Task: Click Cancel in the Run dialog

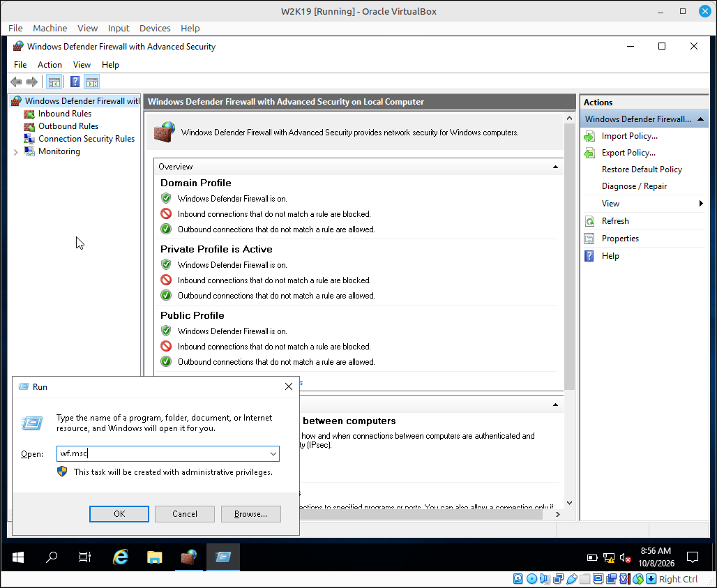Action: (x=185, y=514)
